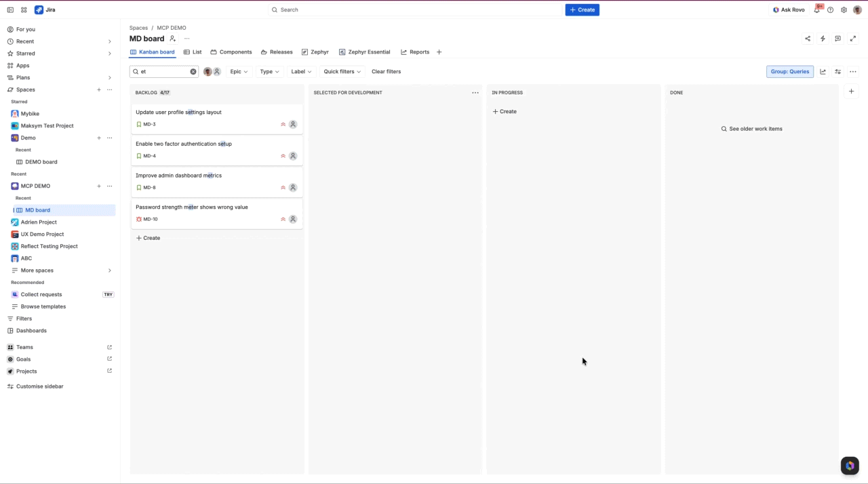Open the Reports tab
Image resolution: width=868 pixels, height=484 pixels.
[x=415, y=52]
